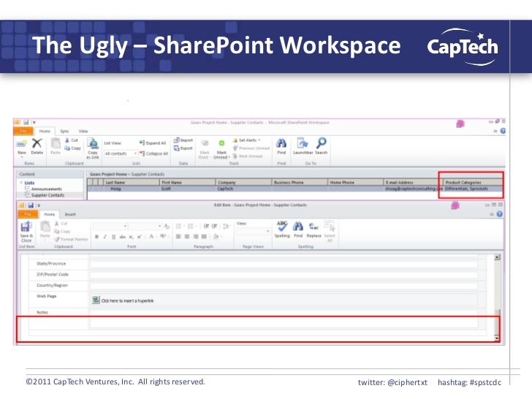The height and width of the screenshot is (399, 532).
Task: Click the Business Phone column header
Action: tap(300, 182)
